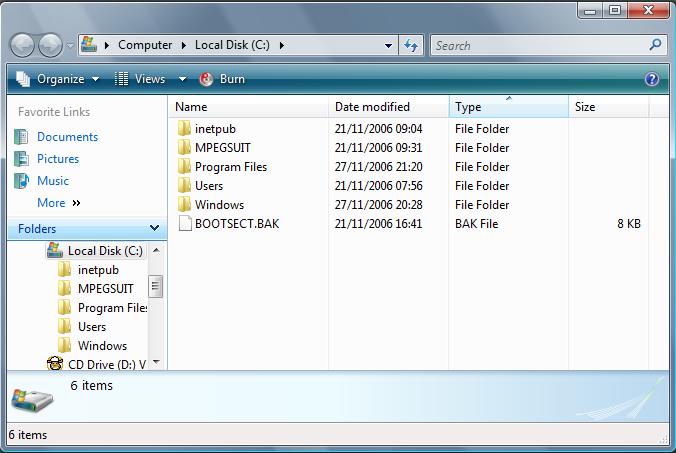Click the date 27/11/2006 21:20

click(379, 167)
